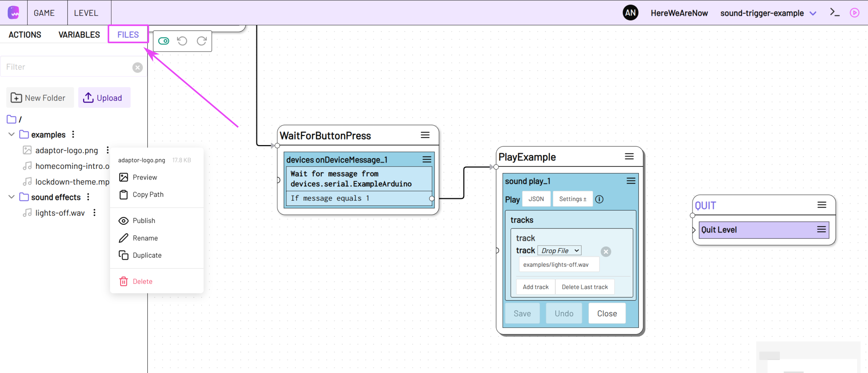Clear the Filter field with X icon

pyautogui.click(x=138, y=68)
